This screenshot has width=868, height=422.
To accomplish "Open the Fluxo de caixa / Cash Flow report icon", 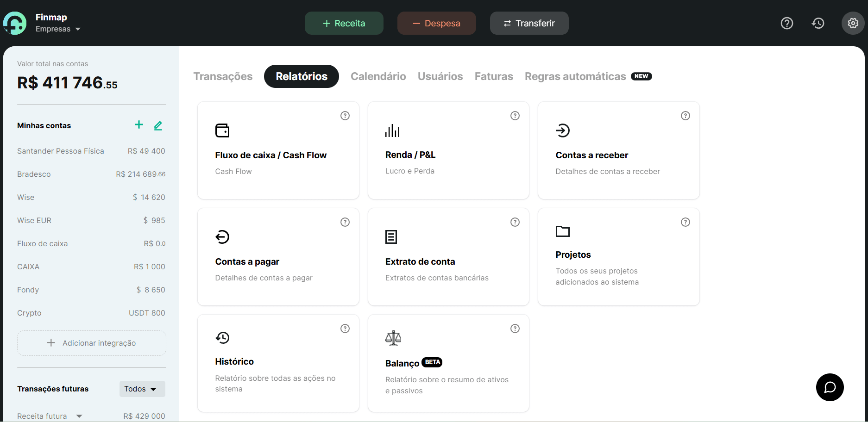I will point(222,130).
